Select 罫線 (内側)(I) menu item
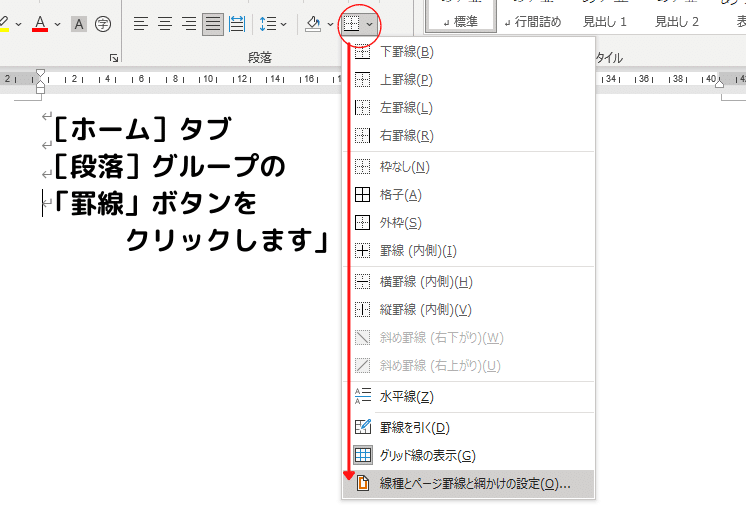746x513 pixels. (469, 251)
